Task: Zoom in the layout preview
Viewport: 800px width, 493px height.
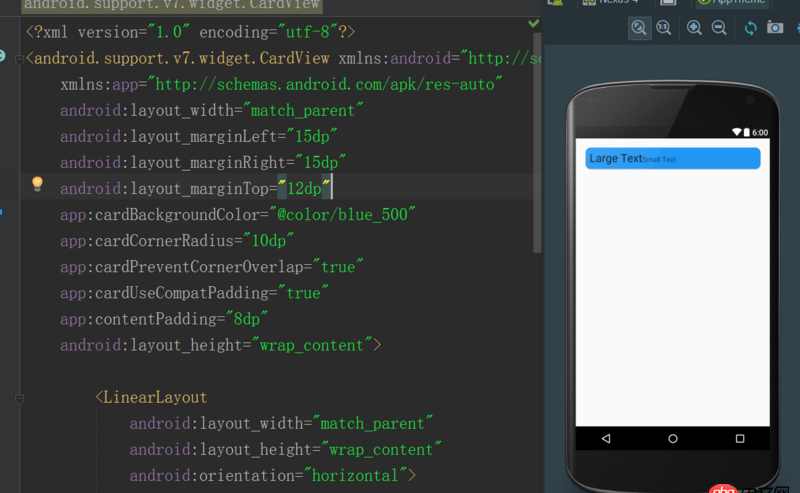Action: [694, 28]
